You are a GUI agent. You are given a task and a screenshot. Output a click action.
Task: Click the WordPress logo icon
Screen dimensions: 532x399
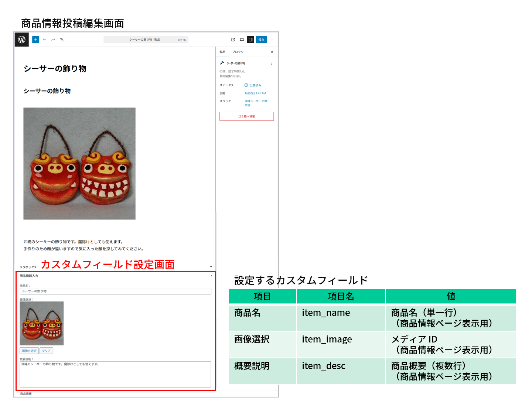(22, 40)
